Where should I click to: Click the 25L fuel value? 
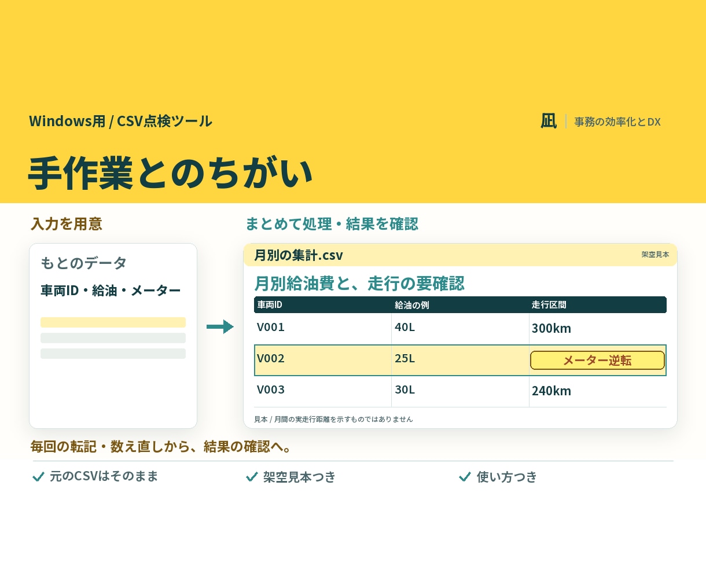click(405, 358)
